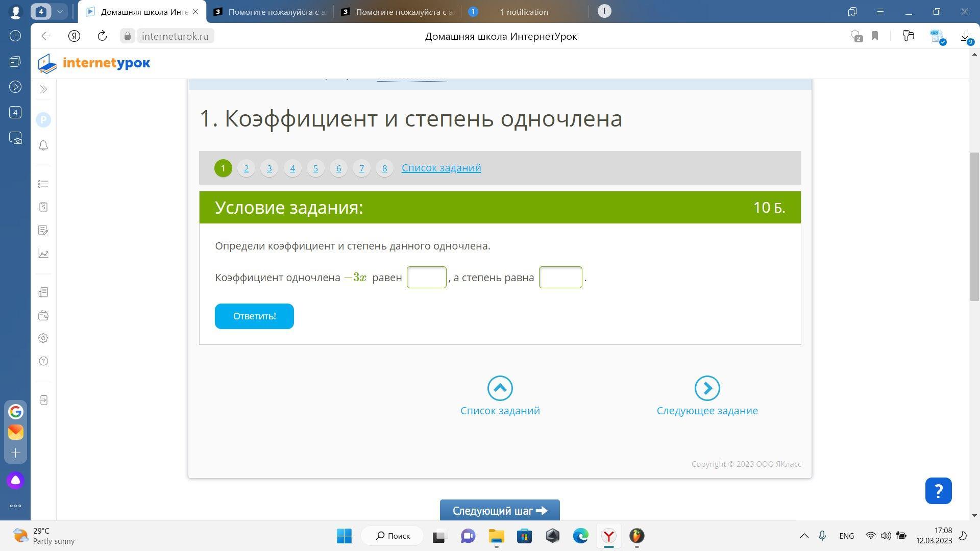Click the browser bookmark icon
Screen dimensions: 980x551
(875, 36)
